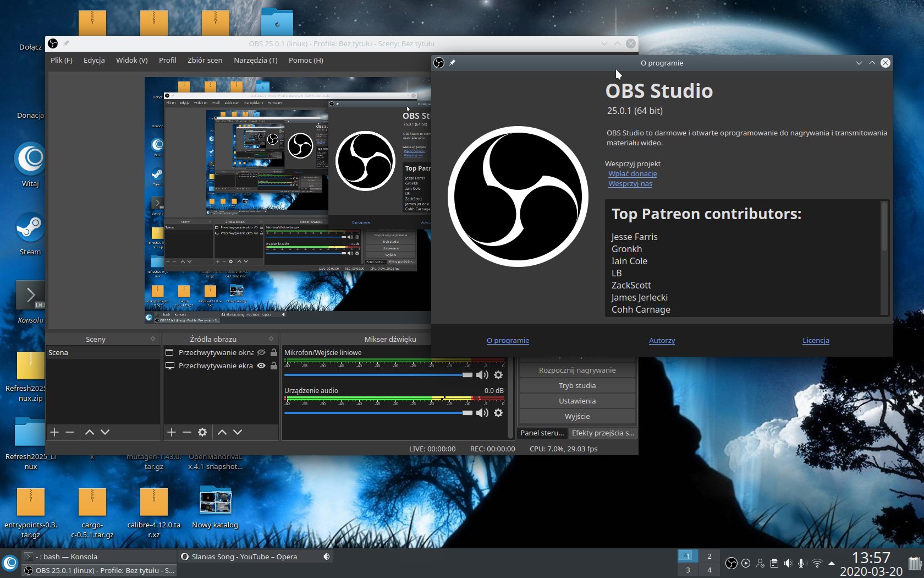
Task: Undock the Sceny panel
Action: pyautogui.click(x=153, y=339)
